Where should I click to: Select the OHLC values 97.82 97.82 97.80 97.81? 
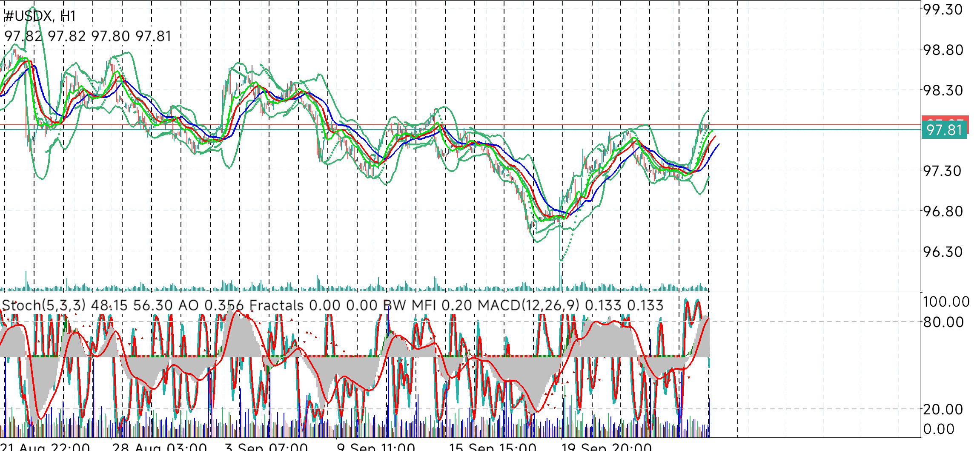pos(88,36)
